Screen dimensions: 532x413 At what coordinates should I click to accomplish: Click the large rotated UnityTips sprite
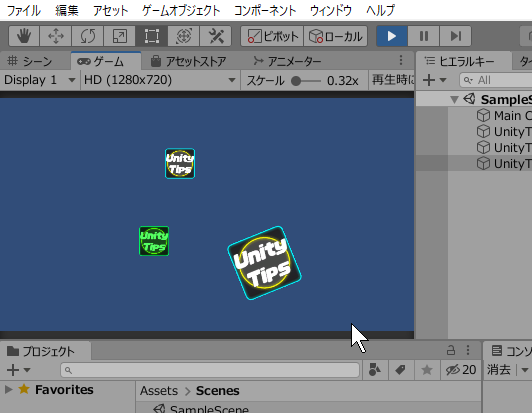pyautogui.click(x=264, y=263)
